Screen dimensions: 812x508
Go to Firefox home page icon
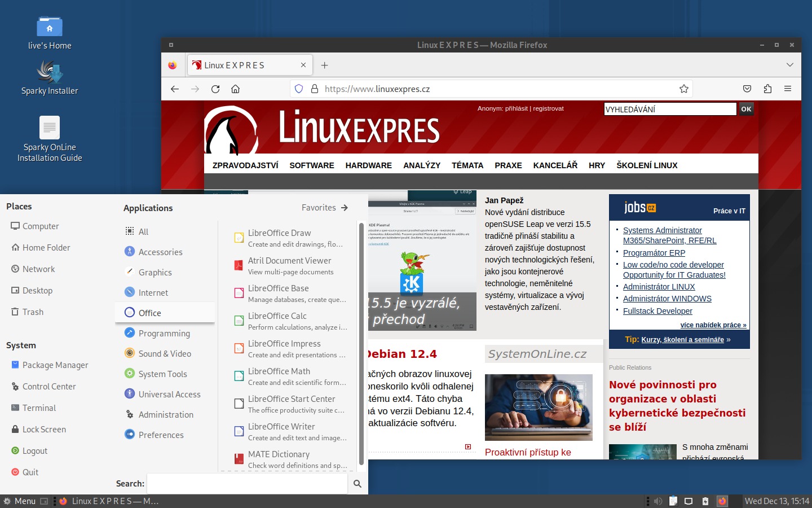click(x=236, y=89)
